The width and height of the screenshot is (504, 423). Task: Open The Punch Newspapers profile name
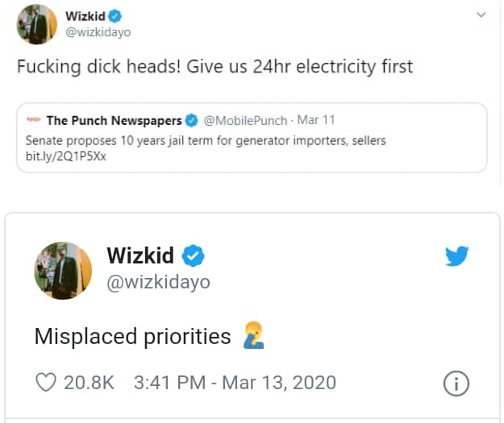114,121
